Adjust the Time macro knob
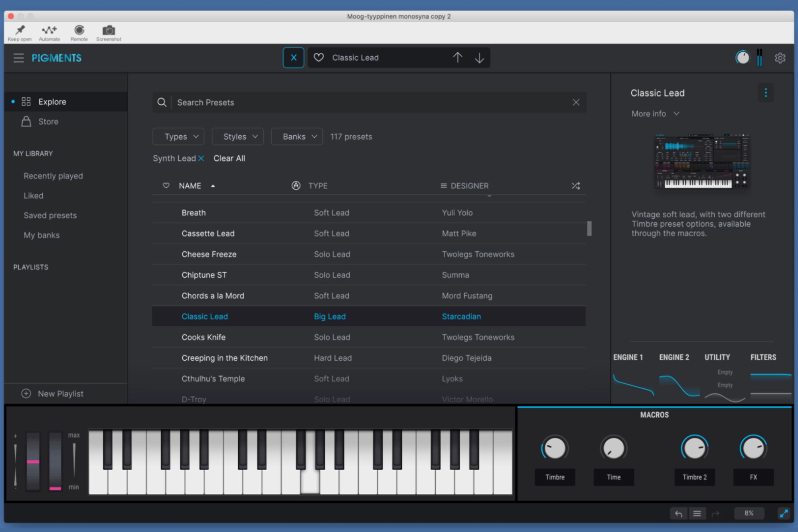The height and width of the screenshot is (532, 798). coord(613,448)
